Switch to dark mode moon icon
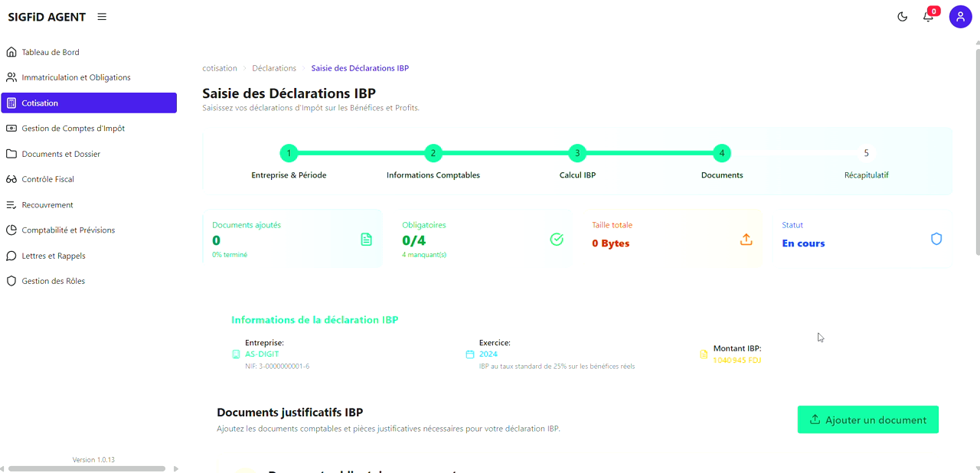This screenshot has width=980, height=473. [902, 17]
